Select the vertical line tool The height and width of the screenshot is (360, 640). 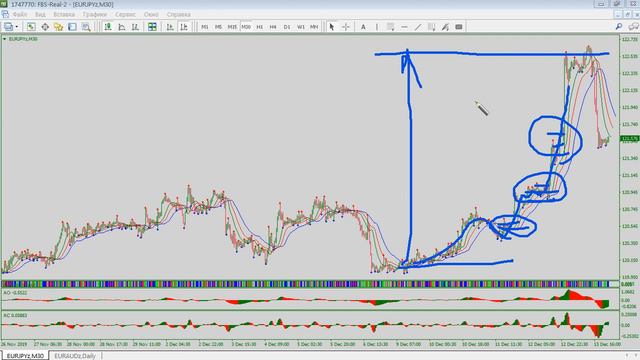point(377,27)
